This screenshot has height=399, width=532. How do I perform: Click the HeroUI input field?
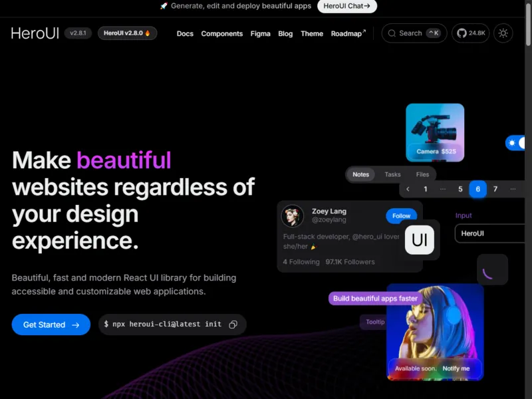[x=490, y=233]
